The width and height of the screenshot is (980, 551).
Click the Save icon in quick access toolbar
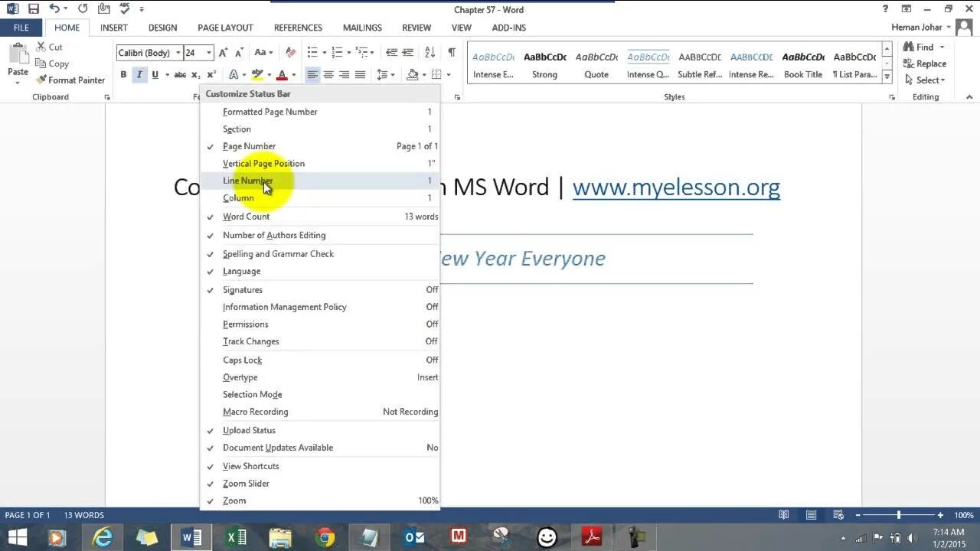(x=33, y=9)
